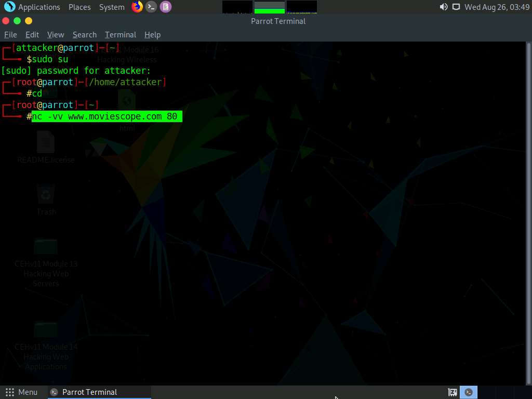The image size is (532, 399).
Task: Launch terminal from top panel icon
Action: click(x=151, y=7)
